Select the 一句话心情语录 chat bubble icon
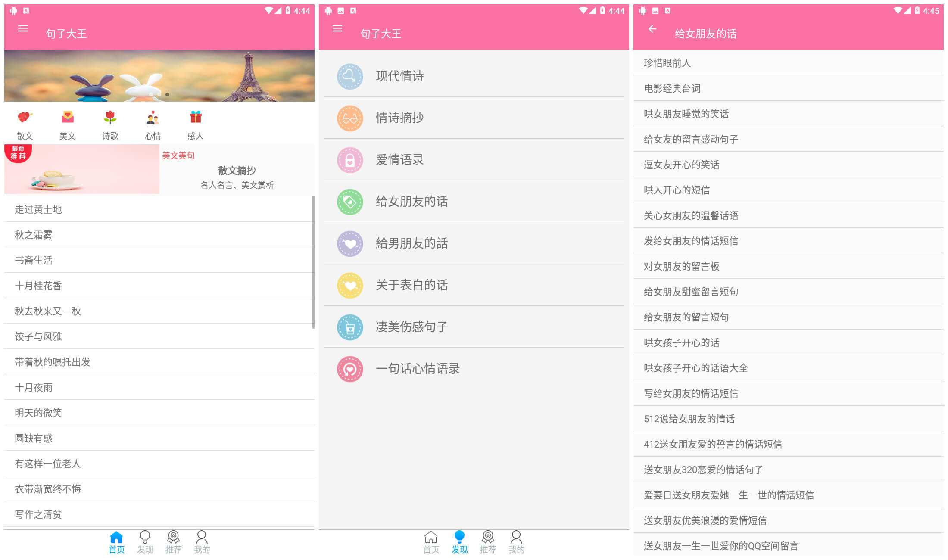 click(x=350, y=369)
